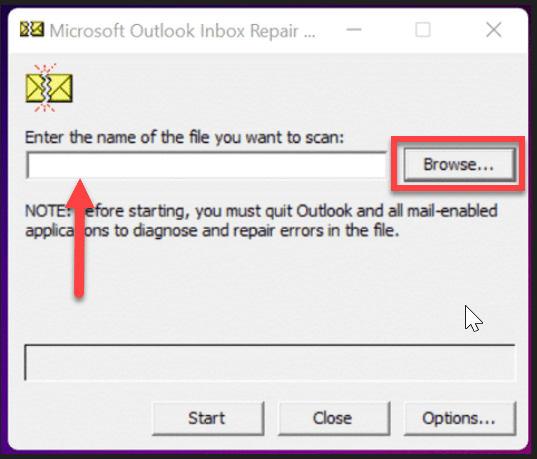Open the Options... dialog
The image size is (537, 459).
460,418
